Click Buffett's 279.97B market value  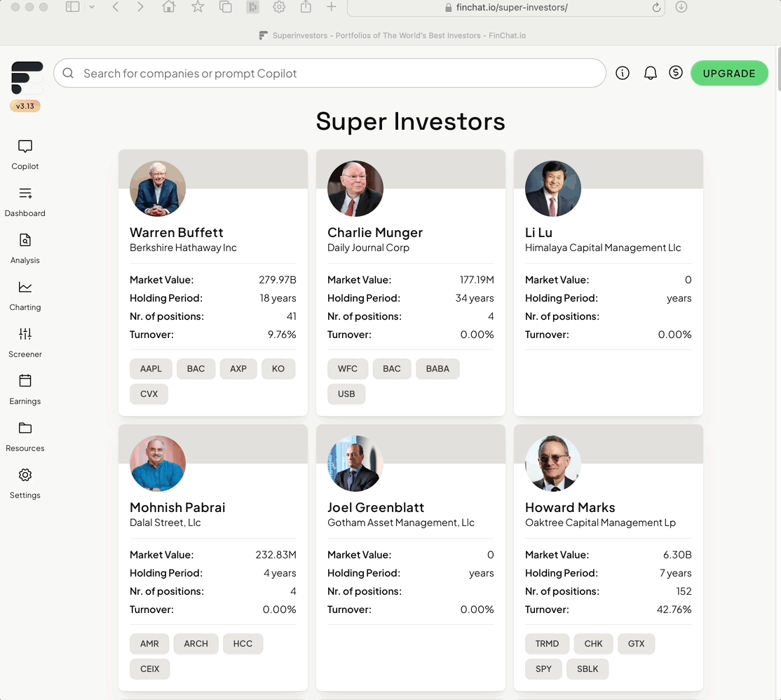point(278,280)
